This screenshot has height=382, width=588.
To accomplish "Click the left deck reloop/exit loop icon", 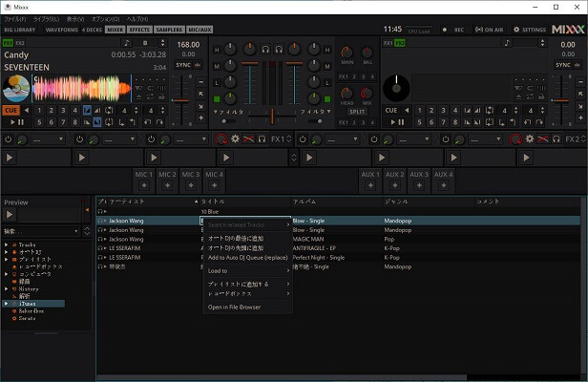I will click(x=109, y=122).
